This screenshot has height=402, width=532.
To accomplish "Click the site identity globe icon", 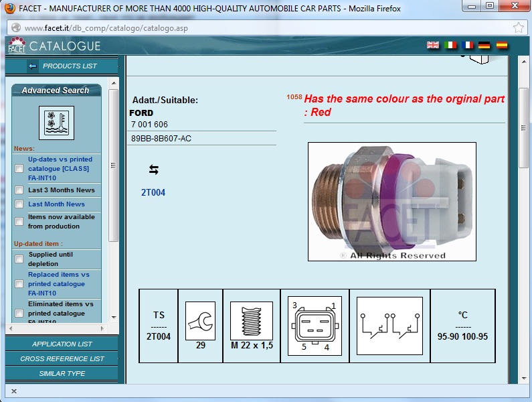I will tap(16, 27).
